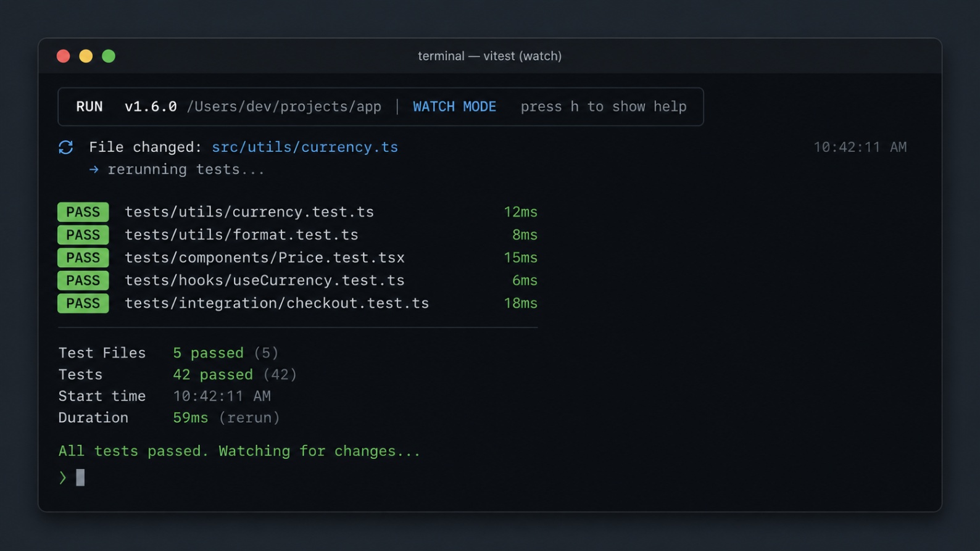The width and height of the screenshot is (980, 551).
Task: Click the 12ms duration value
Action: [520, 212]
